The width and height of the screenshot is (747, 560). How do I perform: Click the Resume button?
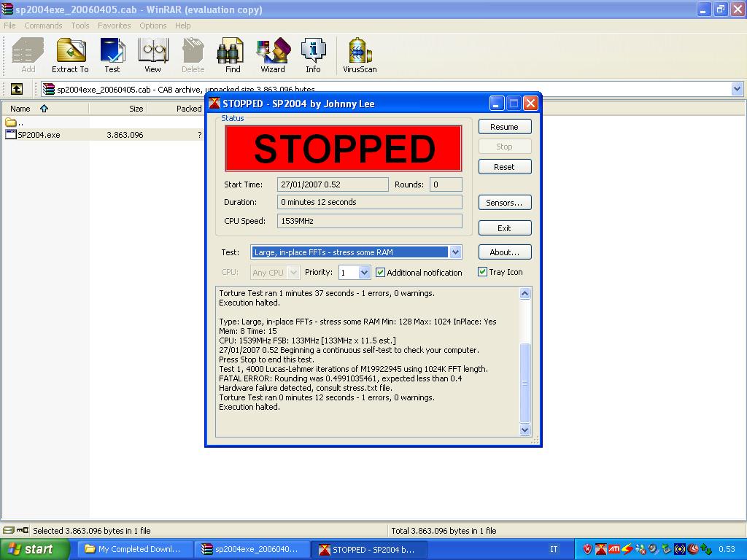[505, 127]
